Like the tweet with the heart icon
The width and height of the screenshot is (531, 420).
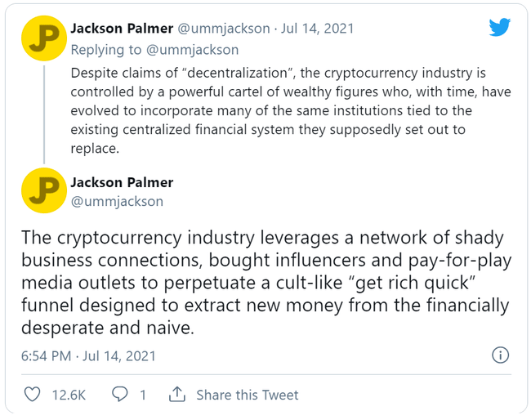(x=32, y=395)
